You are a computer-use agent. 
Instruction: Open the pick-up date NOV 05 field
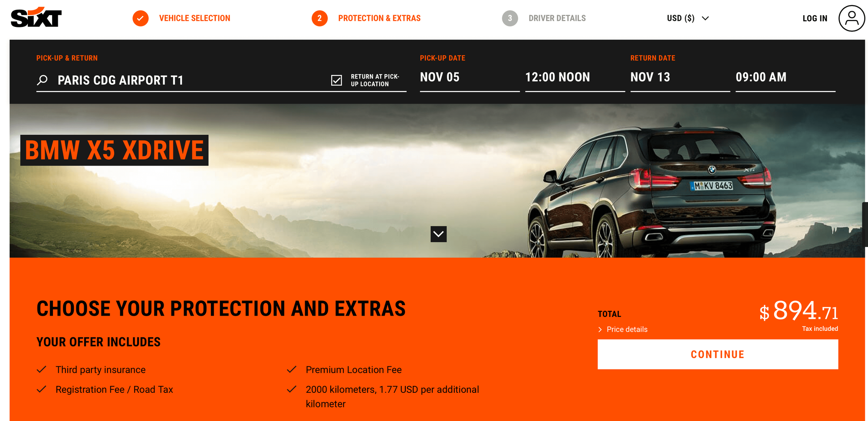click(470, 78)
